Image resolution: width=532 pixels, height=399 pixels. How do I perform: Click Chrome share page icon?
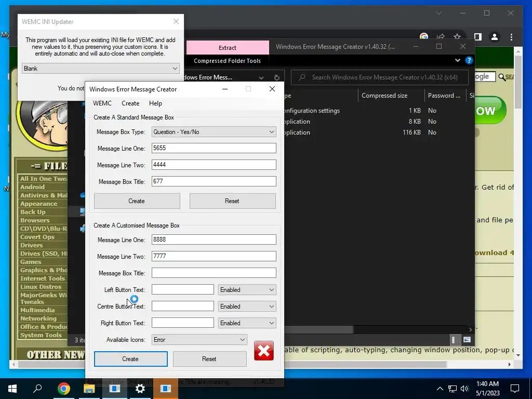click(x=441, y=37)
